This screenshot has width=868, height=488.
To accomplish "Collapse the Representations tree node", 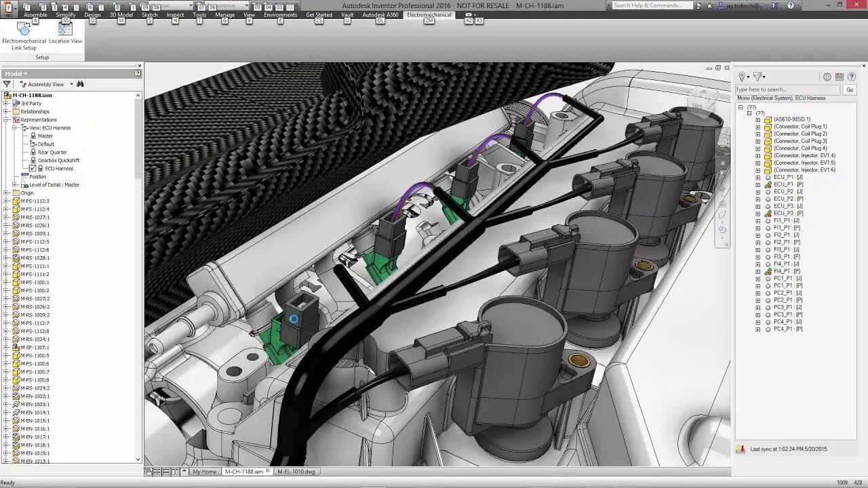I will pyautogui.click(x=7, y=119).
